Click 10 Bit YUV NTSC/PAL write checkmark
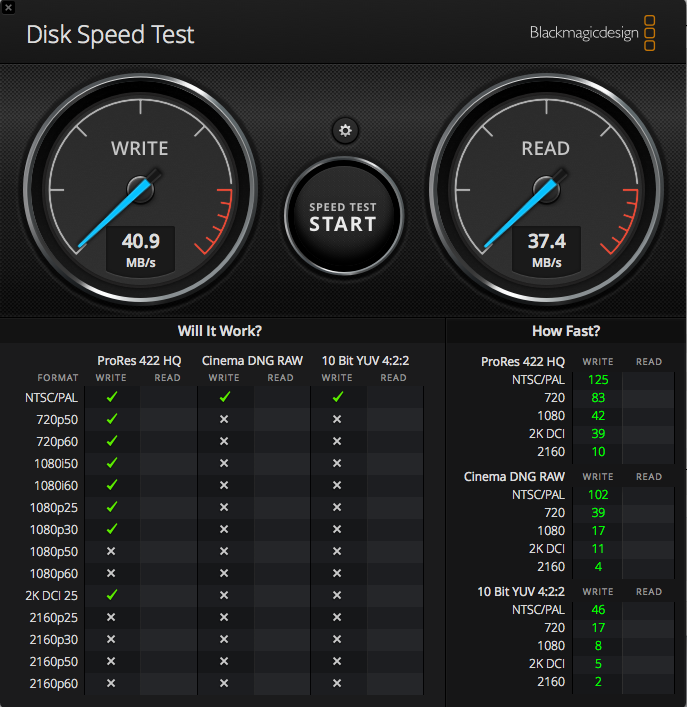This screenshot has width=687, height=707. 337,397
